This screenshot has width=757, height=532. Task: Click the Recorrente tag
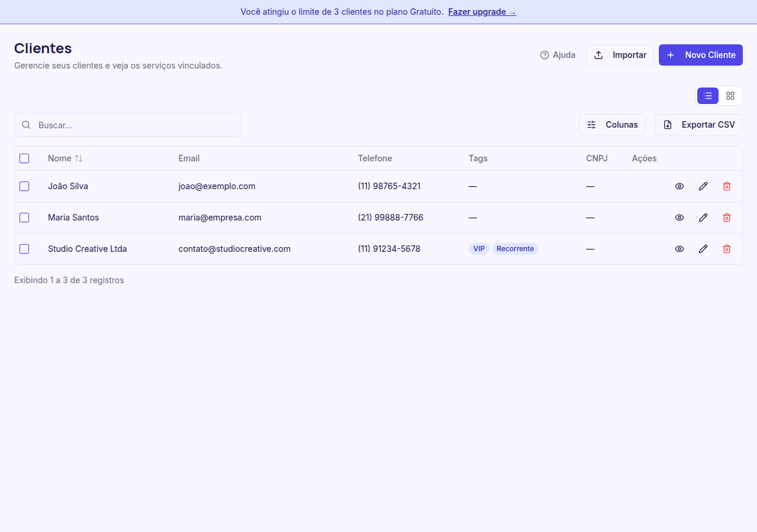coord(515,249)
